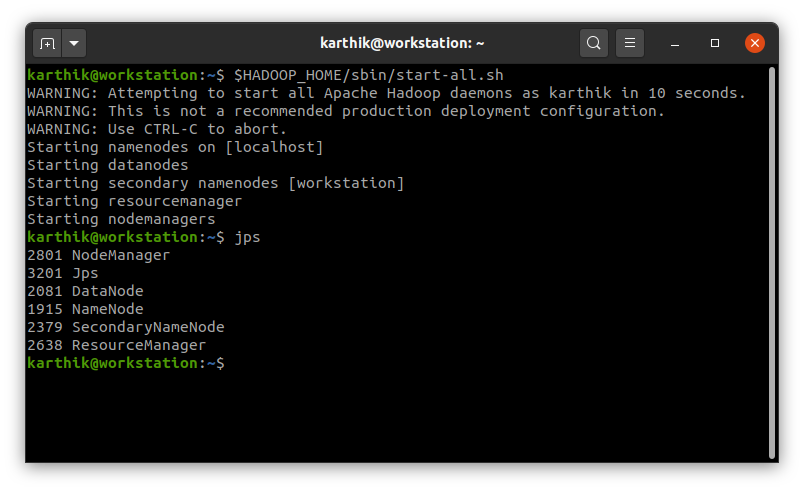
Task: Click the 'jps' command text
Action: pos(247,237)
